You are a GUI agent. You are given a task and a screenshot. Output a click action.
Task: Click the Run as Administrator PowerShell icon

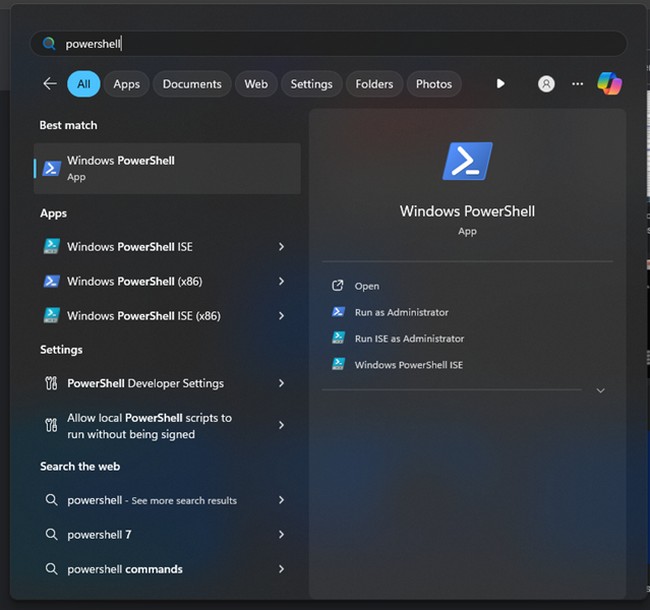338,312
